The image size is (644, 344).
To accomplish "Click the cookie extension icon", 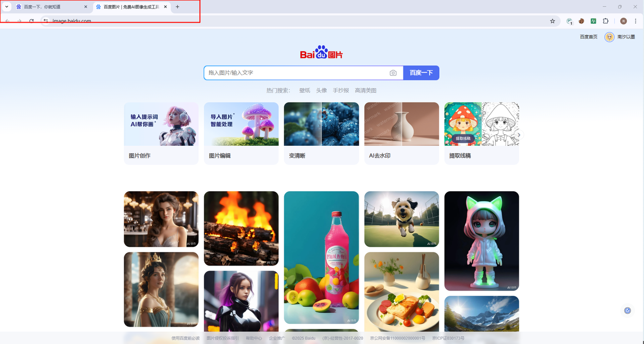I will (x=581, y=21).
